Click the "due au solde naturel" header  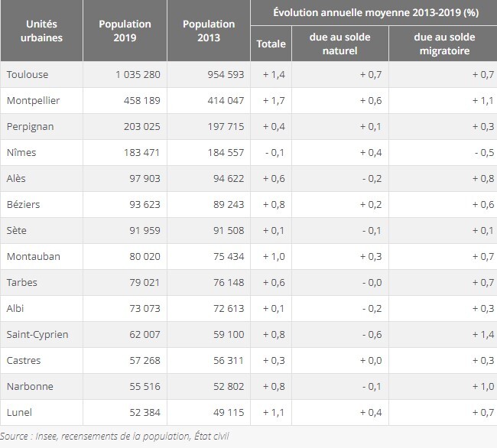coord(339,44)
